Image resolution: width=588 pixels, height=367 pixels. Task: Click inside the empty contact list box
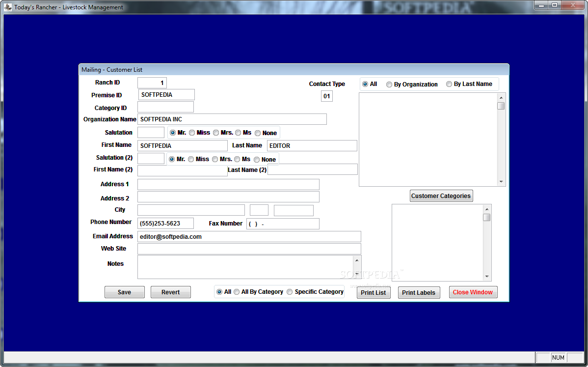(x=428, y=140)
